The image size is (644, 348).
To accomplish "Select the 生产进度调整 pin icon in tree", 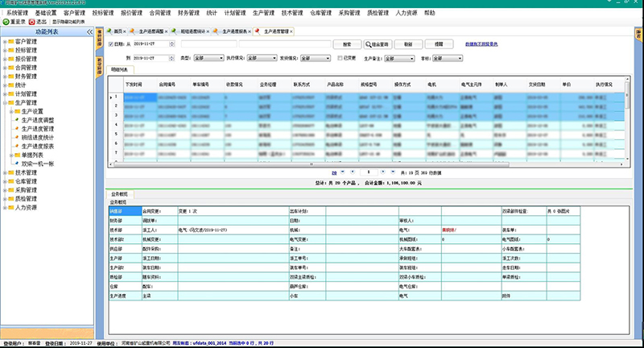I will pyautogui.click(x=16, y=120).
